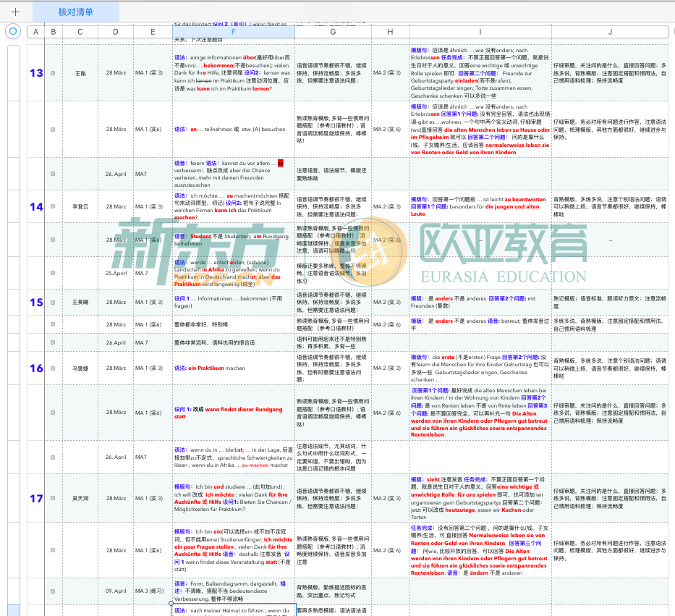Check the box in the 09. April row

[53, 591]
